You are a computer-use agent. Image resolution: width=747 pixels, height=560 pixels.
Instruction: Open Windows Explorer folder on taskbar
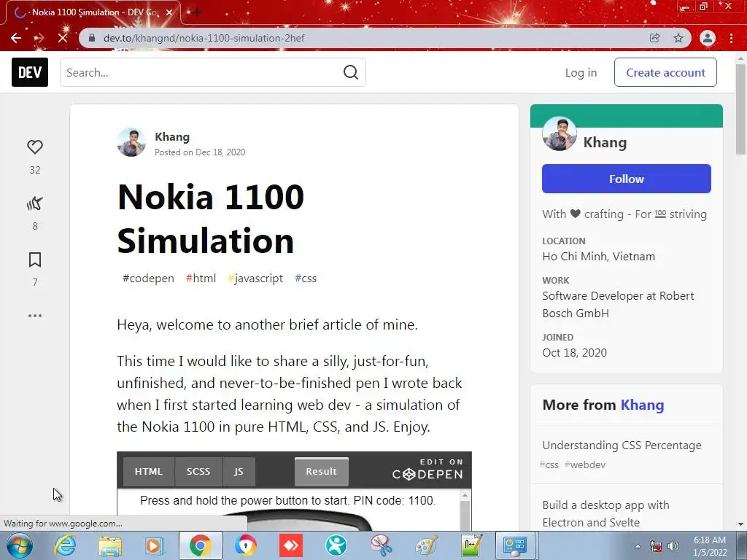click(x=110, y=545)
